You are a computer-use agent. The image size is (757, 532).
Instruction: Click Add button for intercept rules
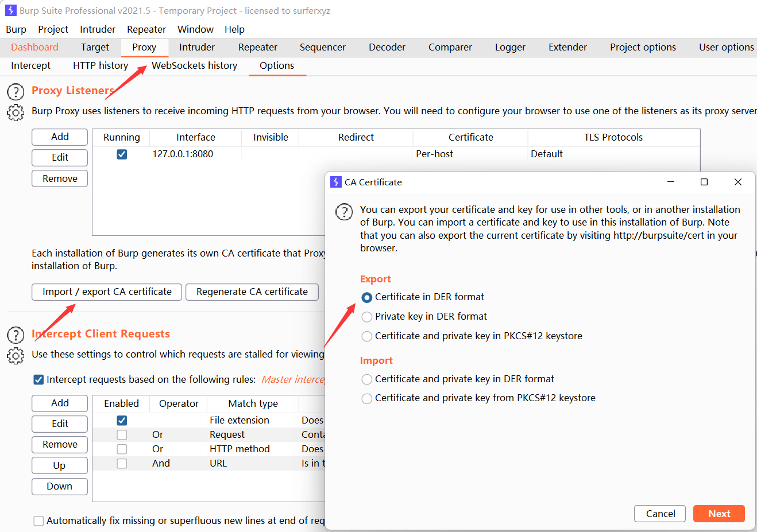(60, 403)
